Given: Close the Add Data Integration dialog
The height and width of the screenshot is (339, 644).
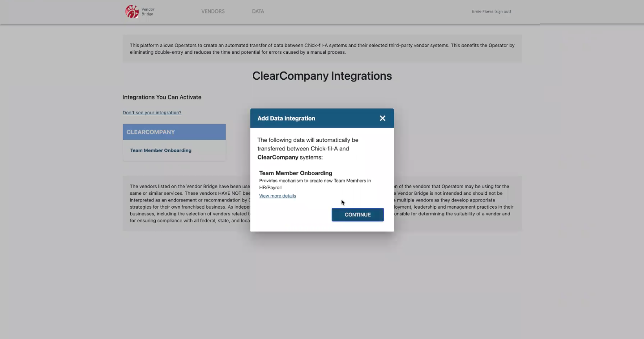Looking at the screenshot, I should pos(383,118).
